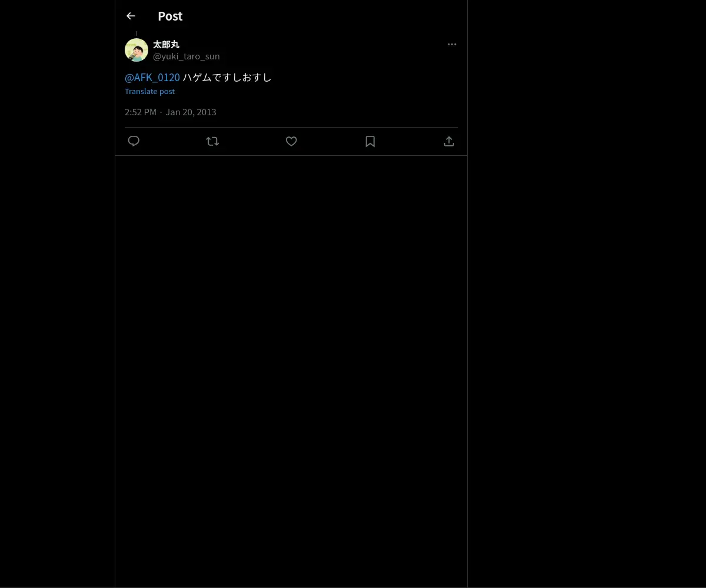Click the blank margin right of the post column
Screen dimensions: 706x588
point(587,294)
